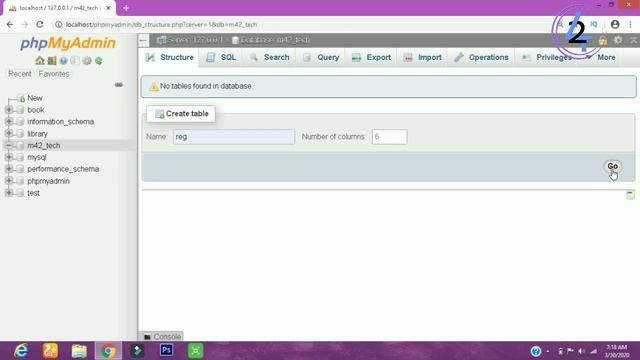Reload the page in Chrome
The height and width of the screenshot is (360, 640).
pos(40,24)
